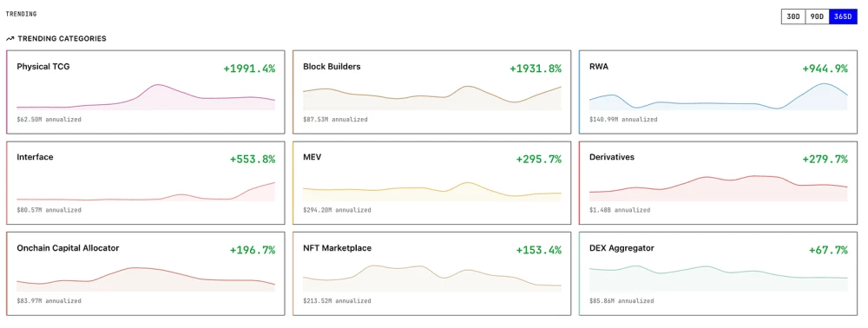Open the Physical TCG category card
The image size is (868, 328).
[146, 92]
